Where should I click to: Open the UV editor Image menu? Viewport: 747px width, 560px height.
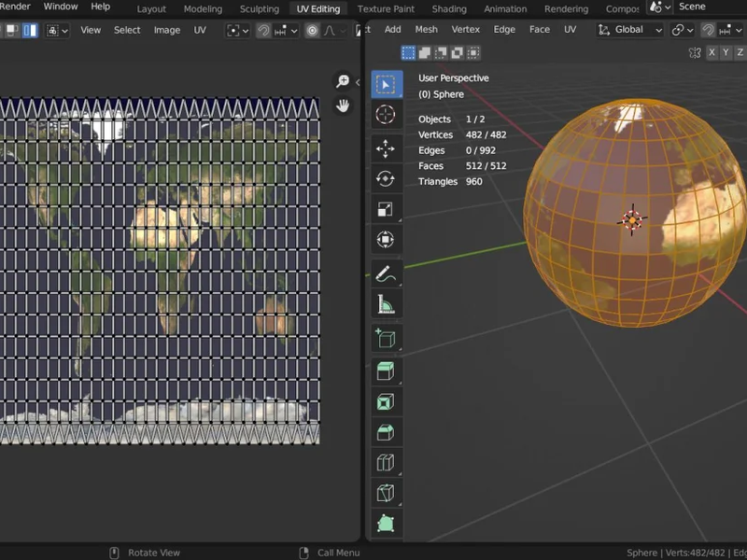[167, 30]
